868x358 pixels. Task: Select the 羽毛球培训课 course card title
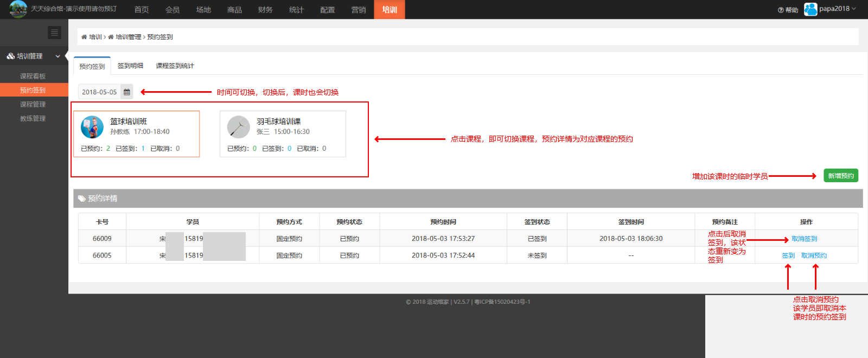pos(279,122)
